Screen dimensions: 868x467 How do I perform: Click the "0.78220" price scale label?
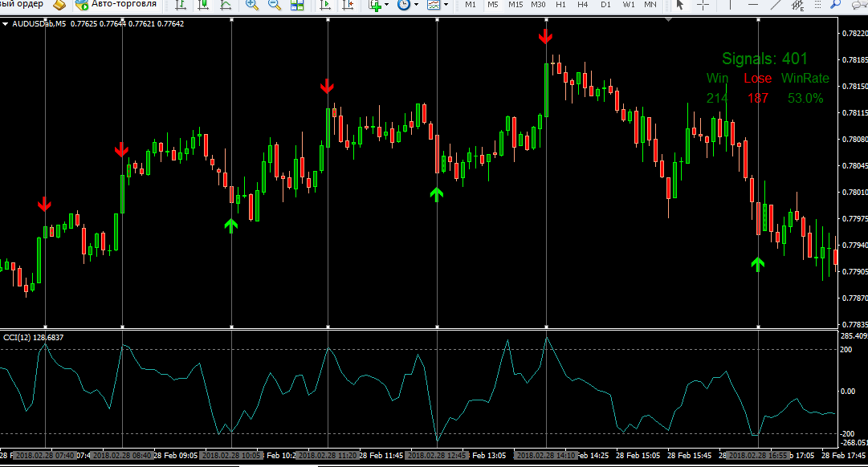pos(854,34)
